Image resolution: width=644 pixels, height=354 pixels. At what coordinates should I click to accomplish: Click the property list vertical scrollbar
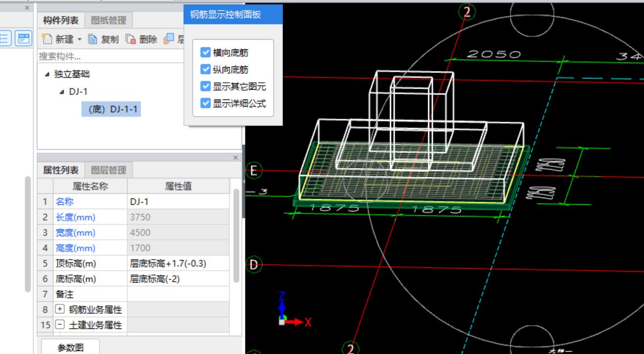tap(236, 235)
